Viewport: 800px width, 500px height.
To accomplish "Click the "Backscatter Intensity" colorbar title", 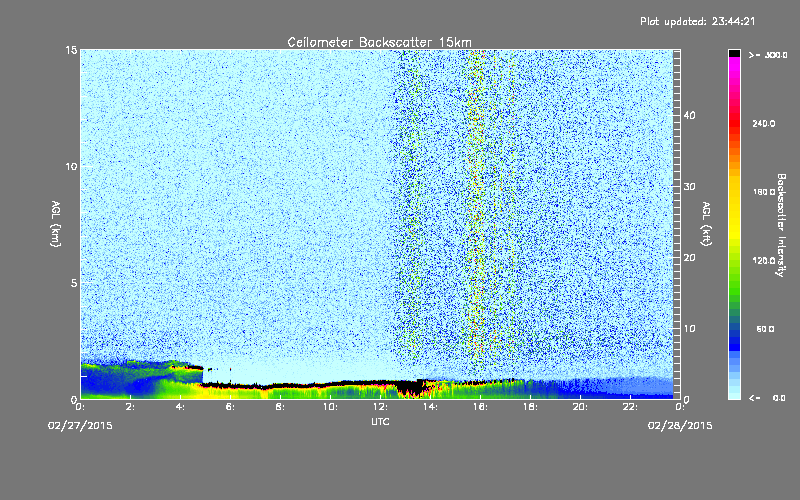I will pos(781,225).
